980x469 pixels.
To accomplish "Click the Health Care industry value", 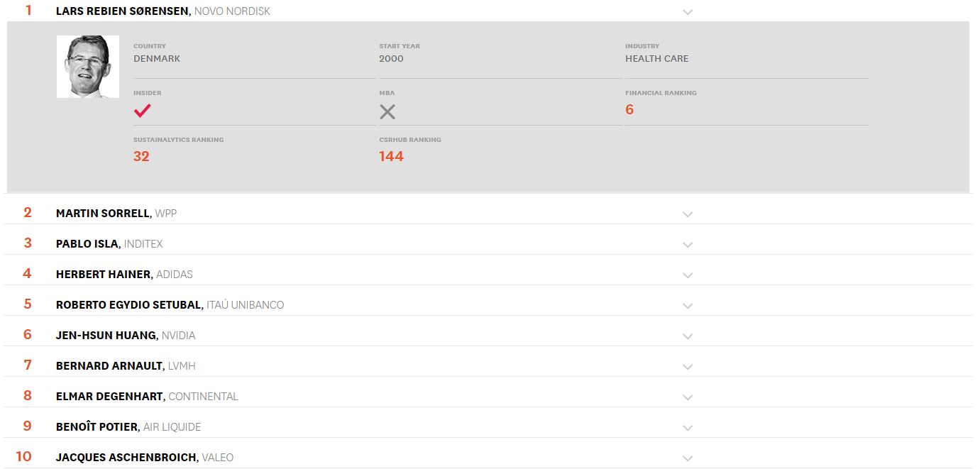I will tap(657, 59).
